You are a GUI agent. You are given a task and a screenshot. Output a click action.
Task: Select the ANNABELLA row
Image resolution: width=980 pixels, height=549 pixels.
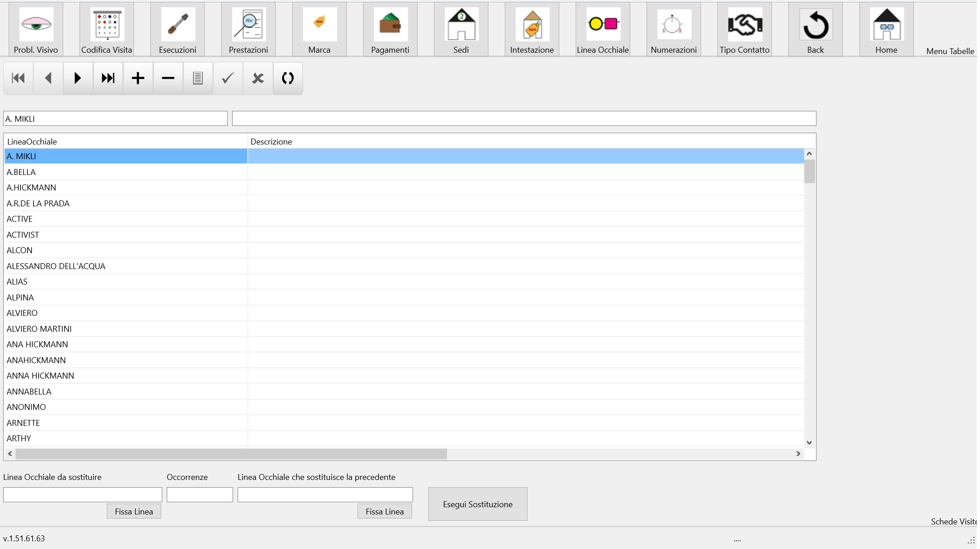pyautogui.click(x=404, y=391)
